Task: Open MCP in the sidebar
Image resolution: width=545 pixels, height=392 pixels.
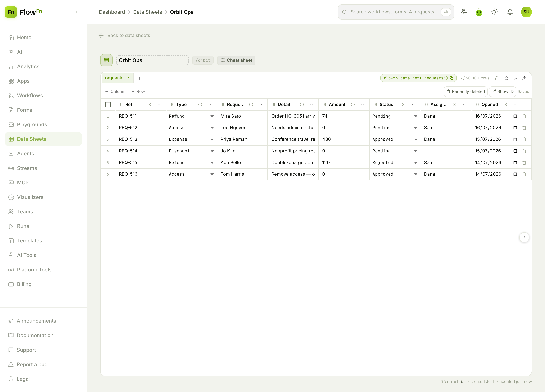Action: (x=43, y=183)
